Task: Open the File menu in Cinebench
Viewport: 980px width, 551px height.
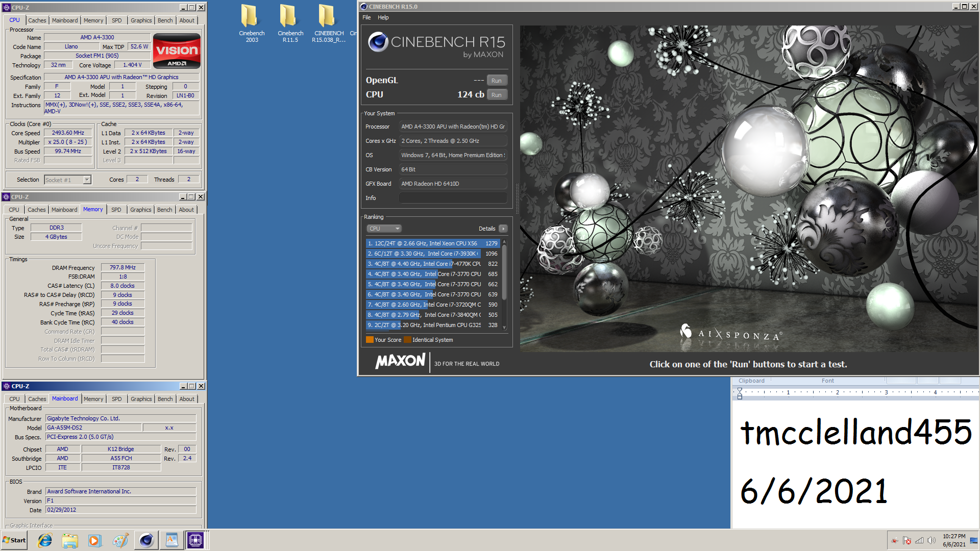Action: [x=366, y=17]
